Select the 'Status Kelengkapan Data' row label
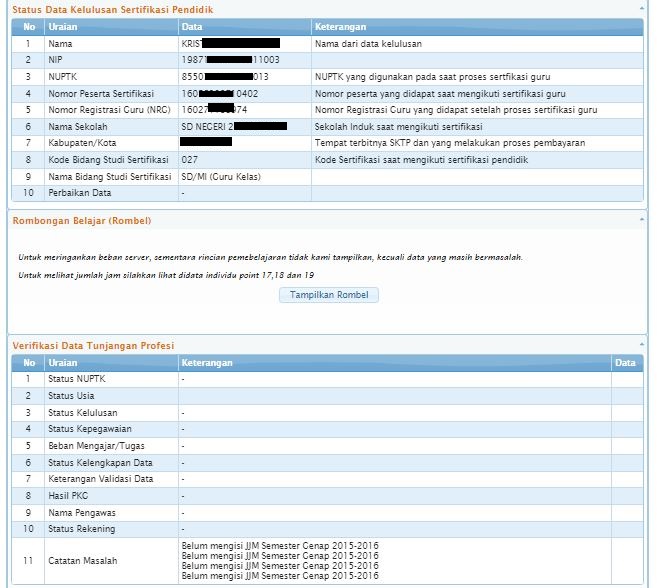The width and height of the screenshot is (657, 588). tap(100, 463)
